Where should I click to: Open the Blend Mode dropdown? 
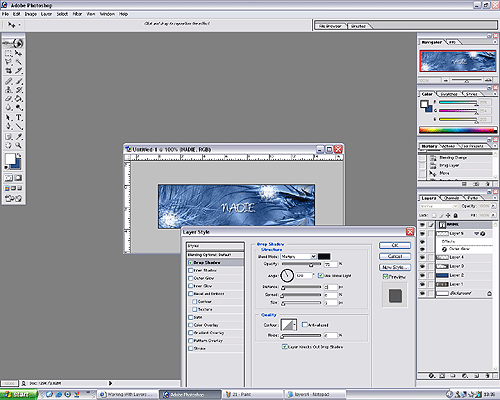coord(298,256)
